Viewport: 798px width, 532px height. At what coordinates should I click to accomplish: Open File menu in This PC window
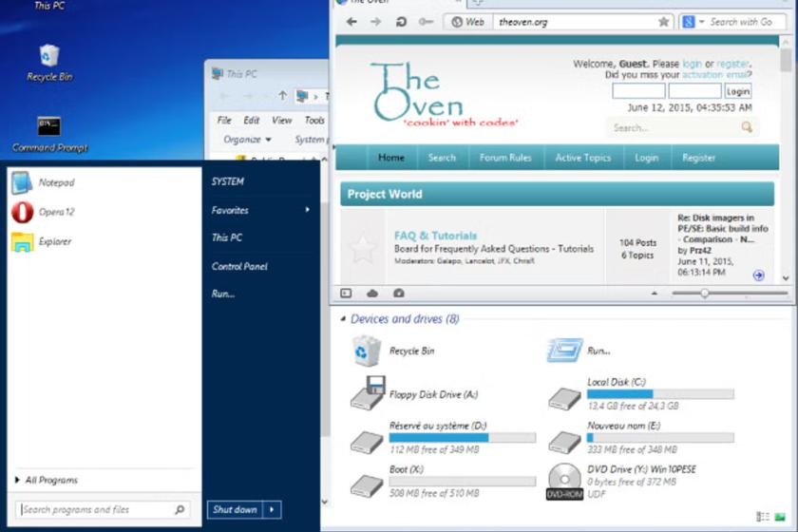[x=224, y=120]
